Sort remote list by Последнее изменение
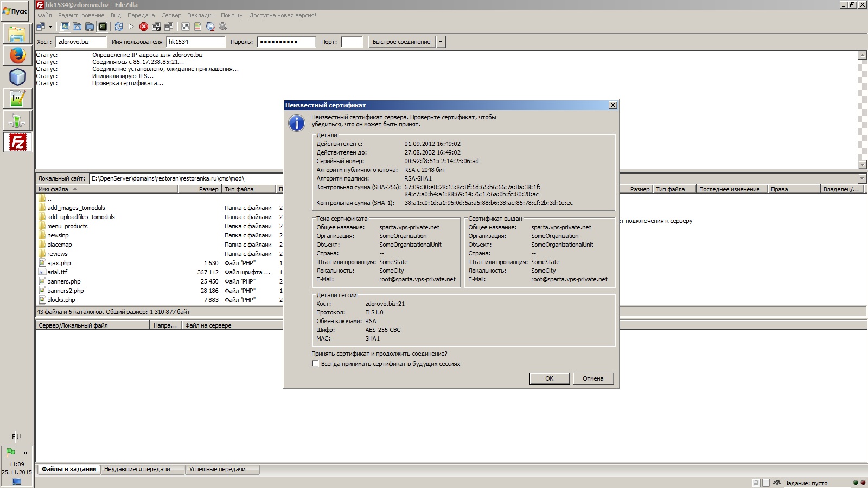This screenshot has height=488, width=868. coord(731,189)
